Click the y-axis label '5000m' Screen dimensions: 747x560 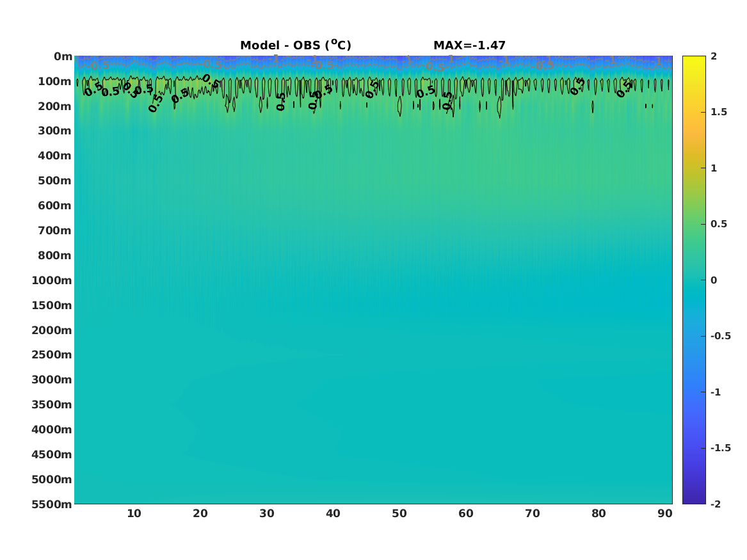point(52,479)
